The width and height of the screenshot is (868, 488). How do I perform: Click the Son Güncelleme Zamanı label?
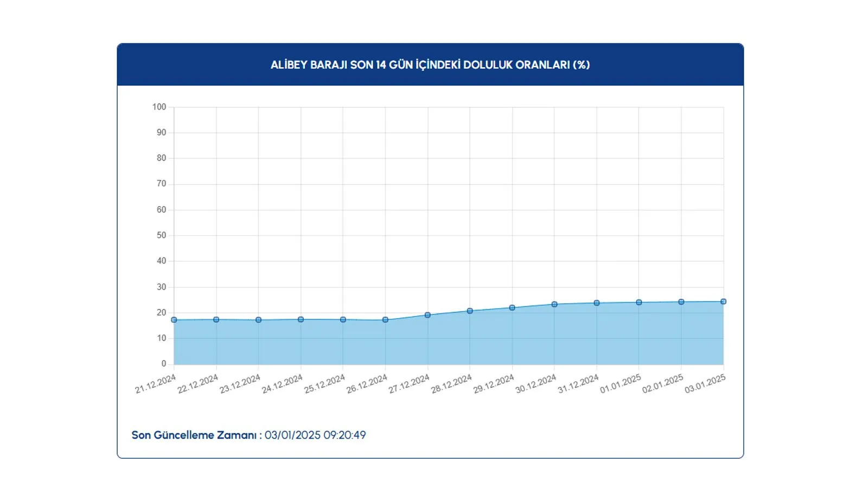click(x=196, y=435)
